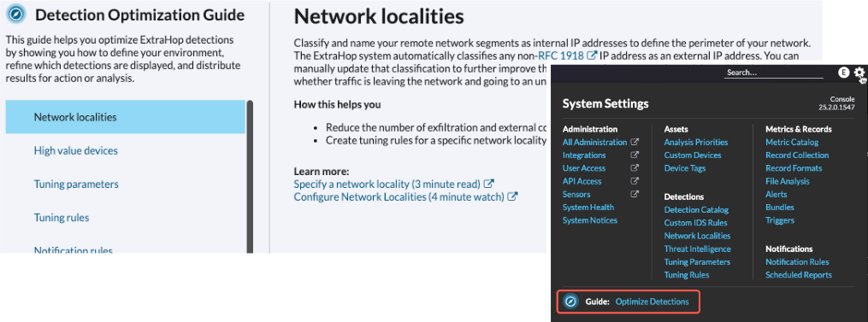Click external link icon beside Integrations
The width and height of the screenshot is (868, 322).
pos(635,155)
